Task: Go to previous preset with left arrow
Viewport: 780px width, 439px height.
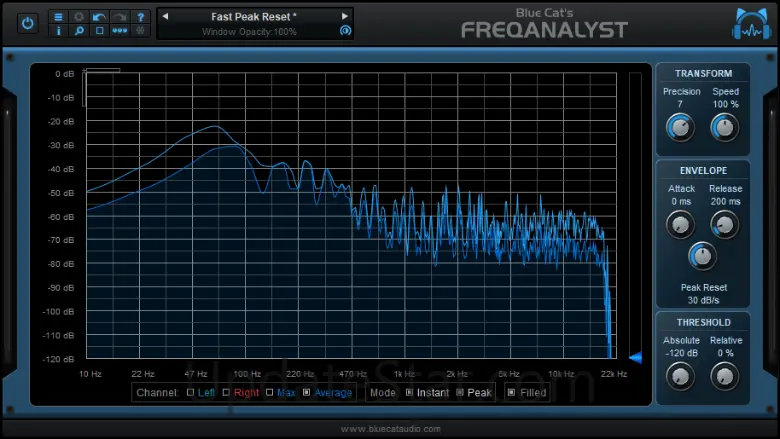Action: [165, 16]
